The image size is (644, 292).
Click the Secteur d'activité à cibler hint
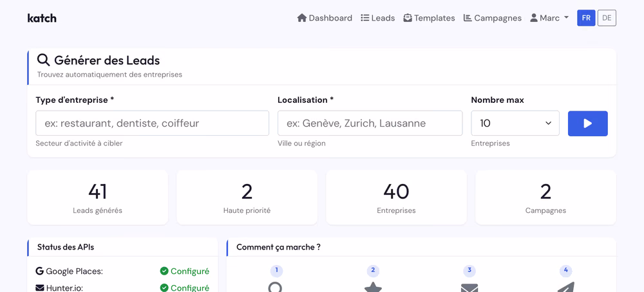tap(79, 143)
